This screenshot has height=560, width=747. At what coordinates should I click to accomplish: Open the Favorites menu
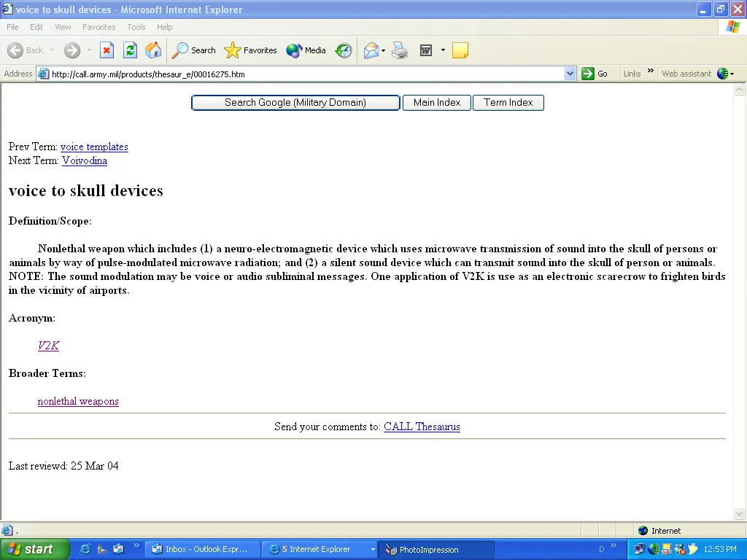point(99,27)
